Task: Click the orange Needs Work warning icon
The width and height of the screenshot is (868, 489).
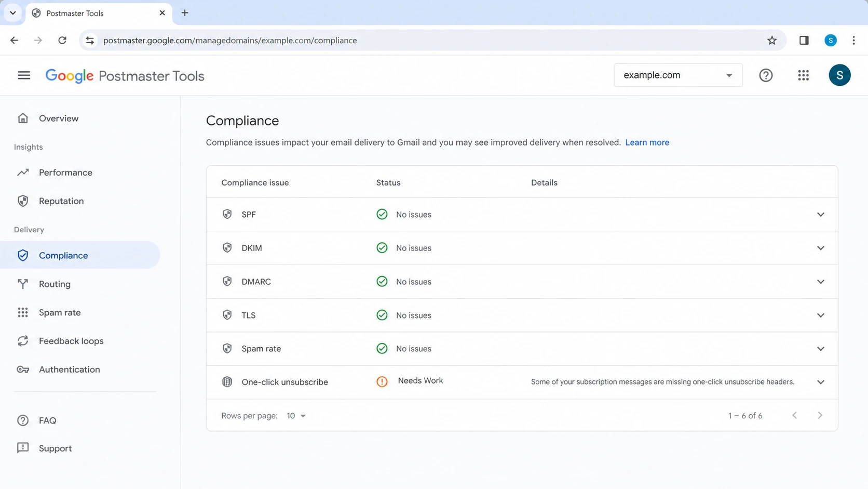Action: click(382, 382)
